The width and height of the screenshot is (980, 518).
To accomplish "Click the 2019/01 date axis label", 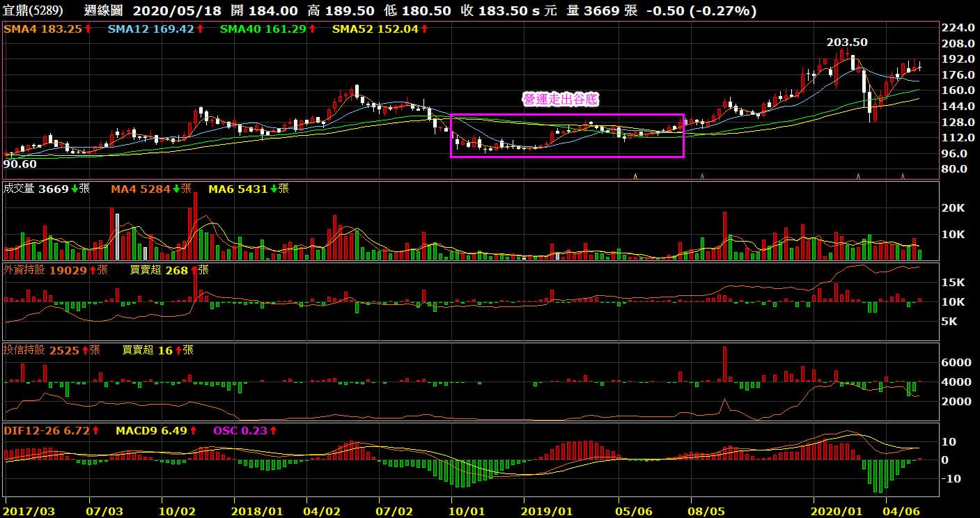I will coord(547,511).
